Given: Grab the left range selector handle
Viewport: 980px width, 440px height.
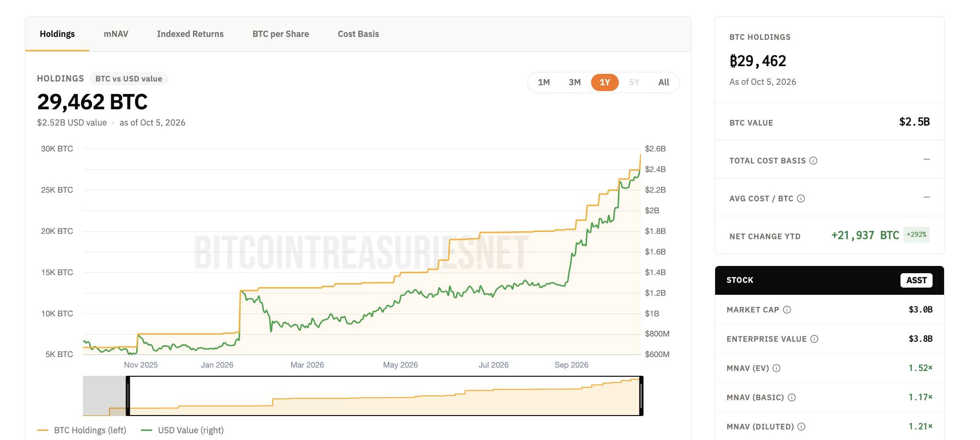Looking at the screenshot, I should [x=128, y=396].
